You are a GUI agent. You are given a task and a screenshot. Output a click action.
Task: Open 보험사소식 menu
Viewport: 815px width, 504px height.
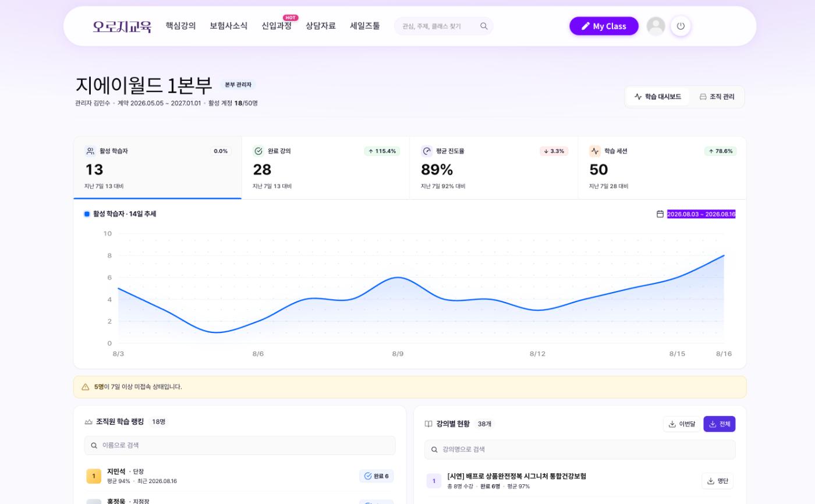(228, 26)
